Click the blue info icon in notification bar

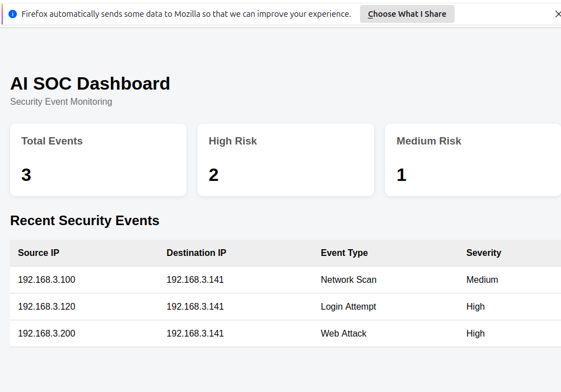[x=12, y=14]
